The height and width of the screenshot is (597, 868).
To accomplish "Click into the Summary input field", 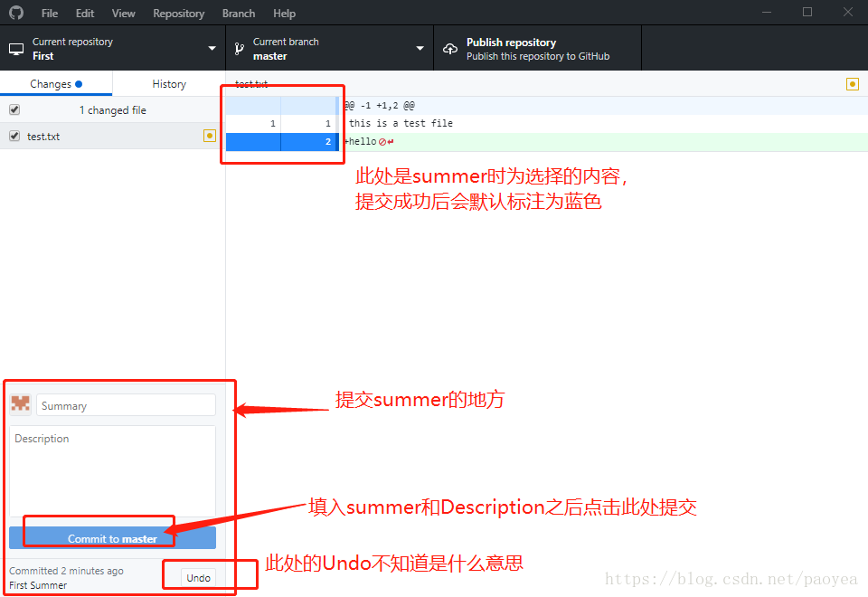I will coord(127,405).
